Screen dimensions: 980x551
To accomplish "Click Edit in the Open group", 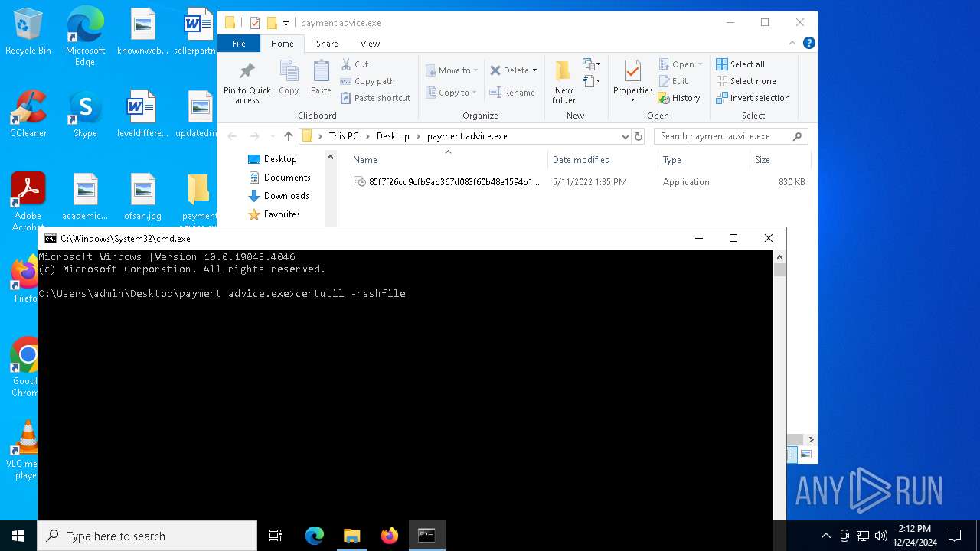I will (x=673, y=81).
